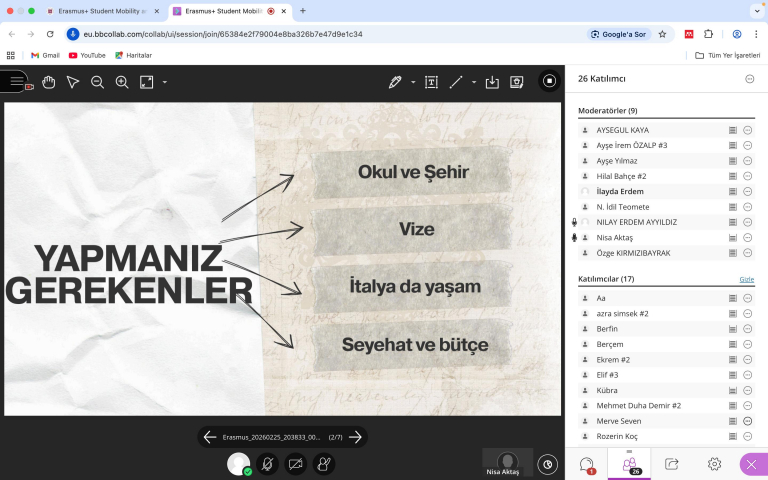
Task: Go to the next slide arrow
Action: (x=355, y=436)
